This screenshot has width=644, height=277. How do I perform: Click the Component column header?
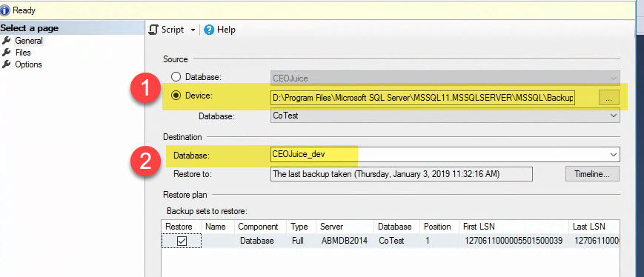261,227
